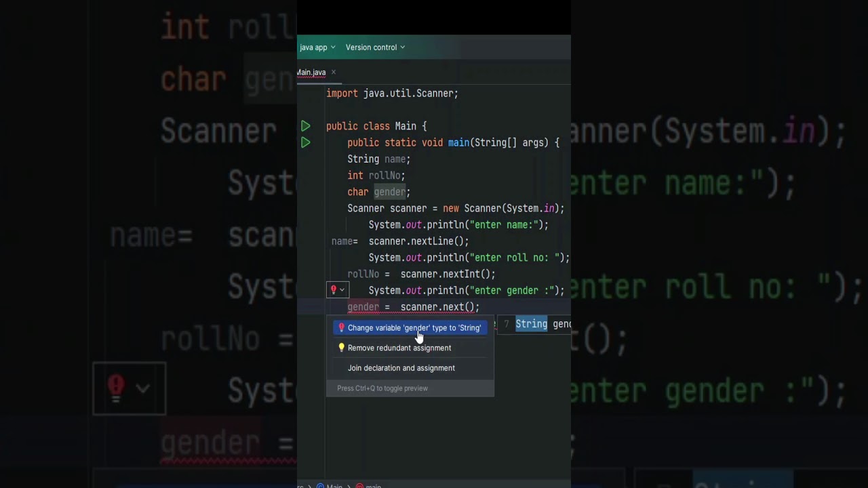Click 'new Scanner(System.in)' expression
The height and width of the screenshot is (488, 868).
click(x=500, y=209)
